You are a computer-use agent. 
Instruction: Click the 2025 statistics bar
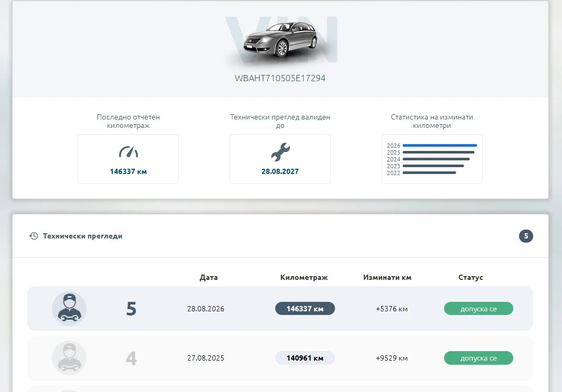coord(438,153)
